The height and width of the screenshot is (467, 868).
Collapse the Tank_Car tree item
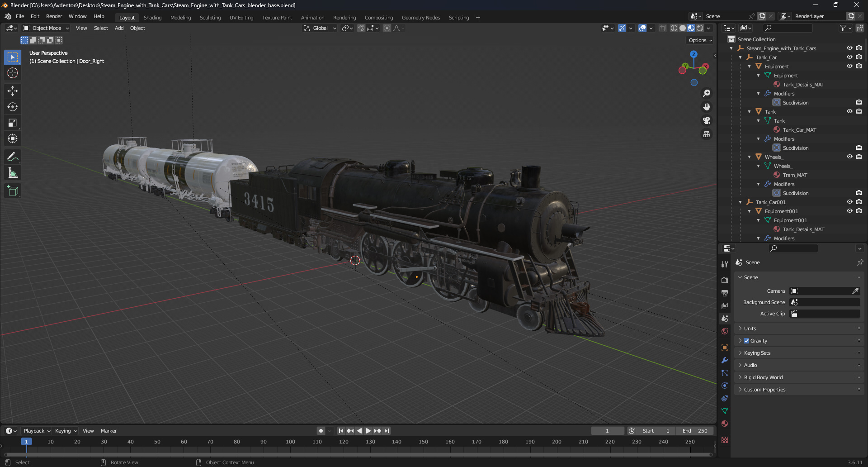[740, 57]
